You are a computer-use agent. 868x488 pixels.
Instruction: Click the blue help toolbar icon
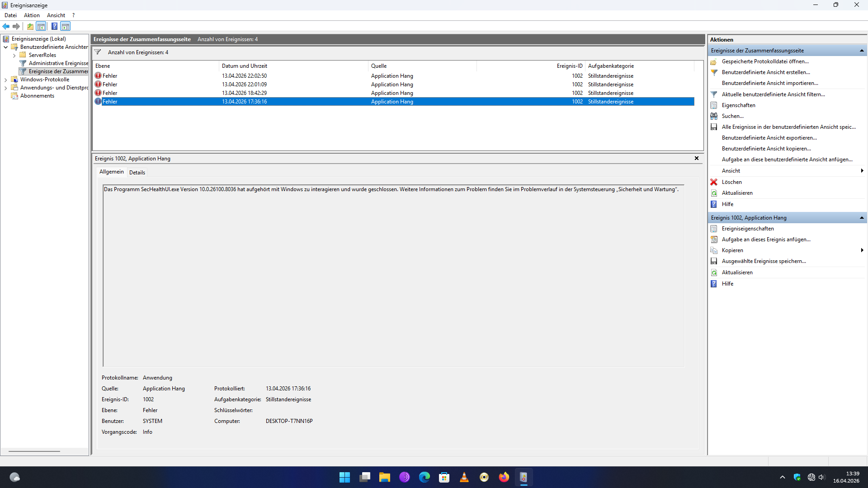tap(54, 26)
